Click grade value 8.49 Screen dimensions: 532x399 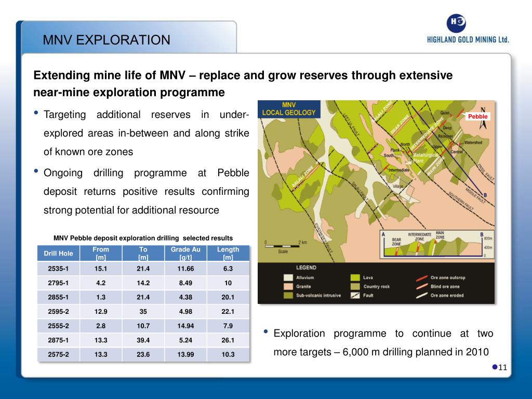(x=185, y=283)
